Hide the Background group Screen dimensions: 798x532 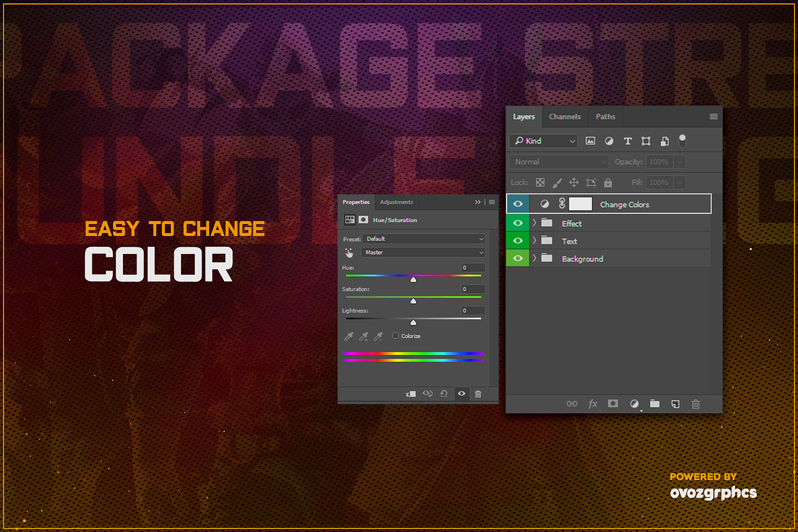(518, 258)
